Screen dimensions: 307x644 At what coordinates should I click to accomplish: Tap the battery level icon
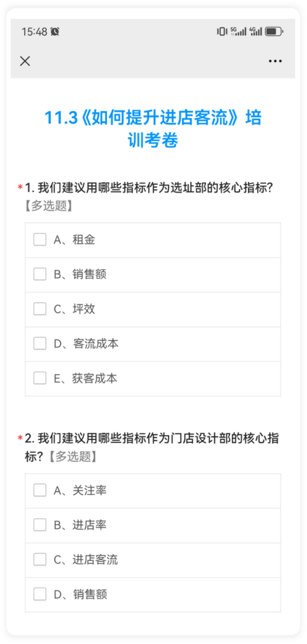coord(274,31)
